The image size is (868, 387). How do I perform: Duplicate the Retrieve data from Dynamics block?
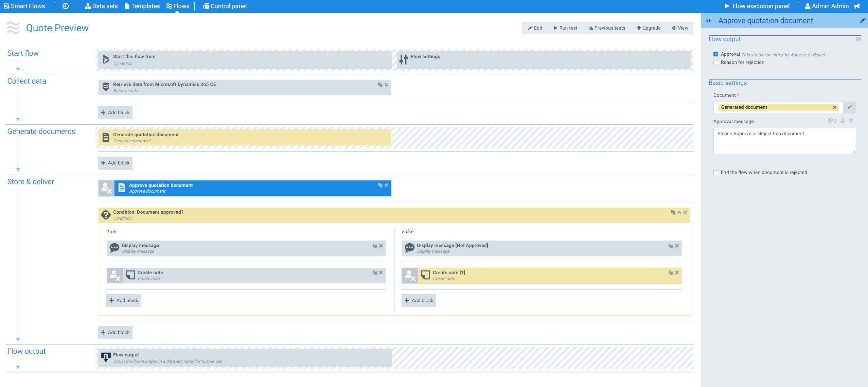point(380,85)
